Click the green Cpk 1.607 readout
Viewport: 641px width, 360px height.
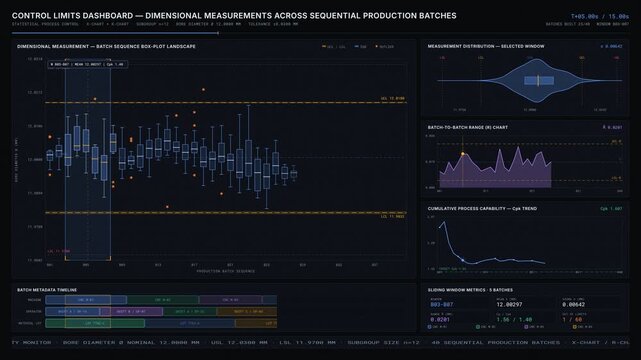pyautogui.click(x=611, y=209)
